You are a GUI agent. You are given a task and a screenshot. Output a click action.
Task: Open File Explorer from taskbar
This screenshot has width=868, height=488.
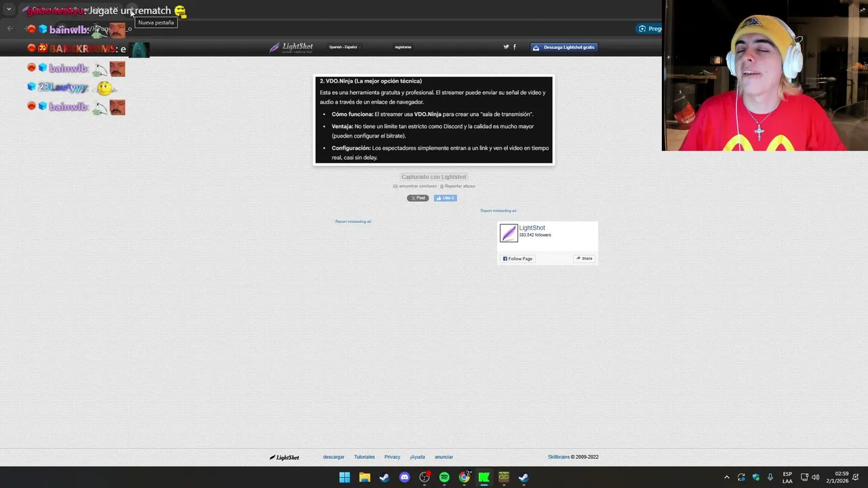pyautogui.click(x=364, y=477)
